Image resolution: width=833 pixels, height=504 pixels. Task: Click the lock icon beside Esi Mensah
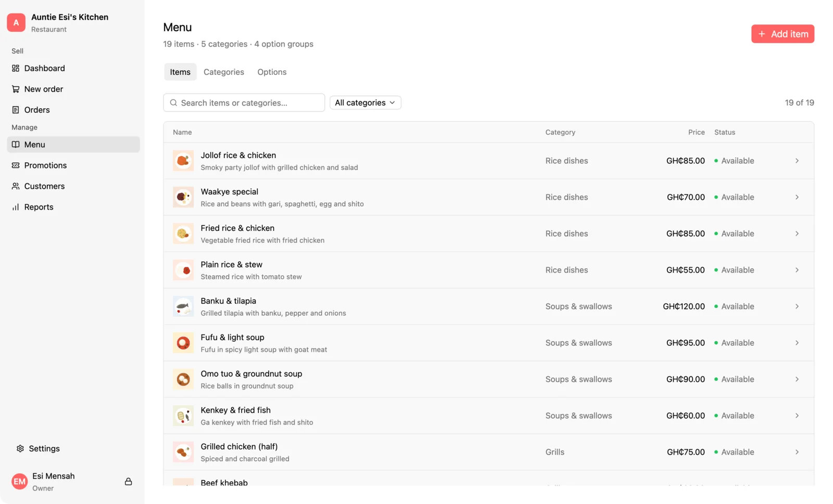[x=128, y=482]
